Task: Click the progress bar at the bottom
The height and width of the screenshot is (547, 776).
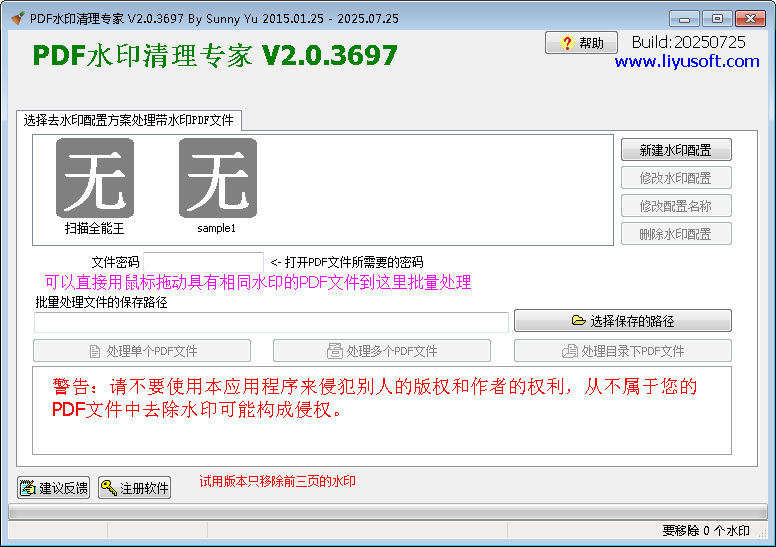Action: (388, 511)
